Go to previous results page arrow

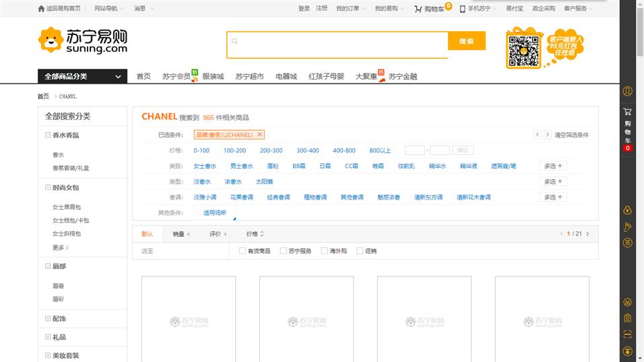(561, 234)
